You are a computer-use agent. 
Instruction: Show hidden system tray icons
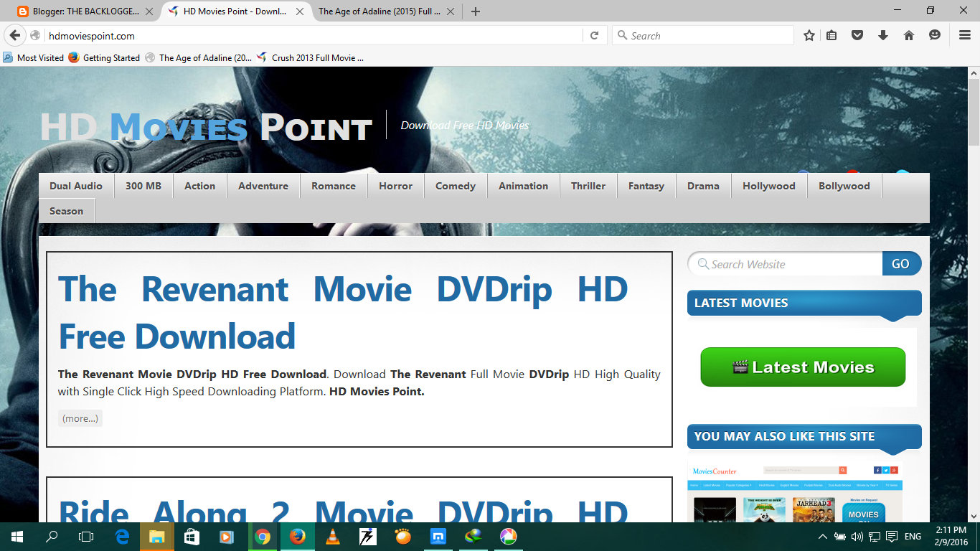[x=822, y=537]
